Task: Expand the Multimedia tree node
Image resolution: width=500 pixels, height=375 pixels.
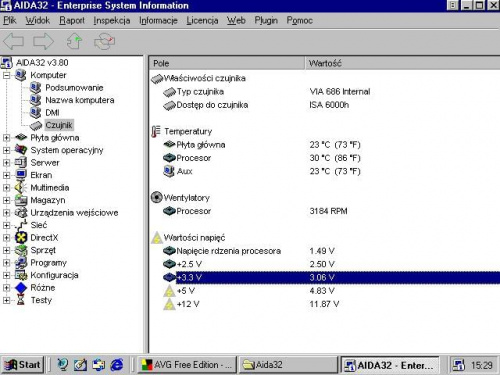Action: (x=6, y=188)
